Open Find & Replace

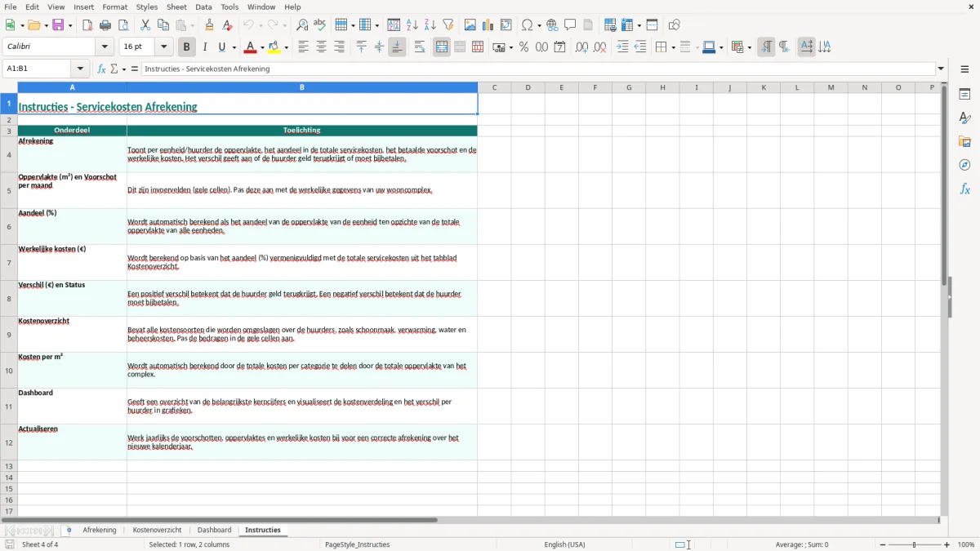[302, 25]
